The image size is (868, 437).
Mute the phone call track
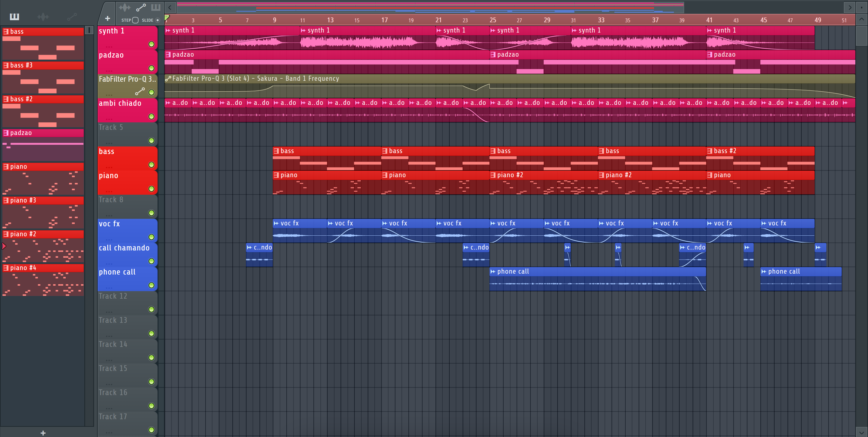[x=152, y=285]
